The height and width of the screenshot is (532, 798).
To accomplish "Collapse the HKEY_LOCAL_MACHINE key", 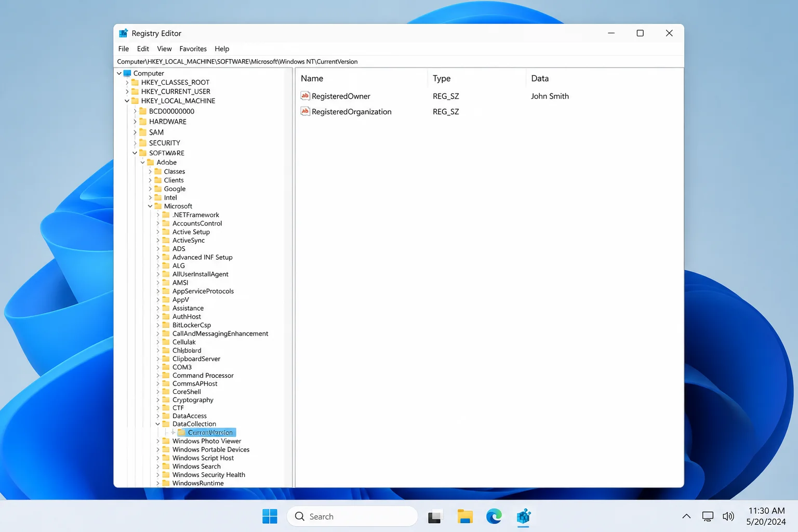I will (127, 101).
